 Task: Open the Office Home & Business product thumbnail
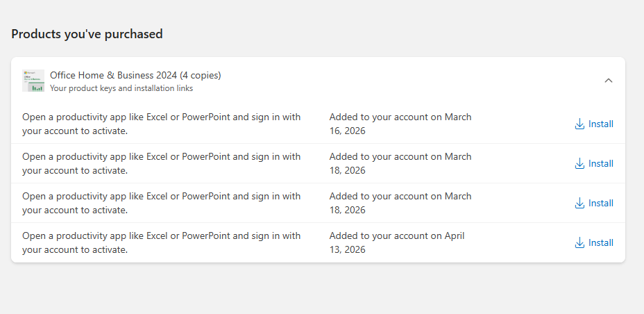click(33, 81)
